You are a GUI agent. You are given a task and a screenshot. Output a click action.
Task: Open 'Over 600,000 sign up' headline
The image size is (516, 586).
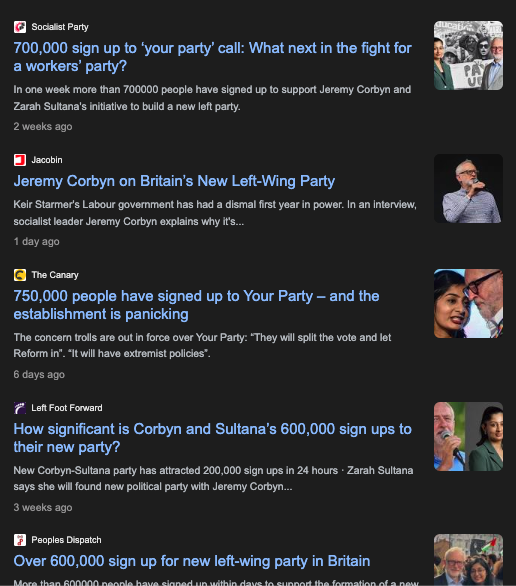[x=192, y=561]
